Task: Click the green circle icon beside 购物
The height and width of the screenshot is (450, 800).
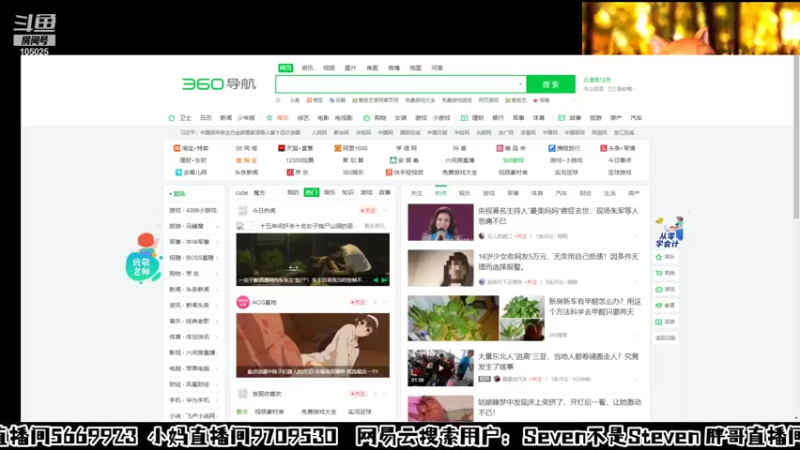Action: click(x=366, y=118)
